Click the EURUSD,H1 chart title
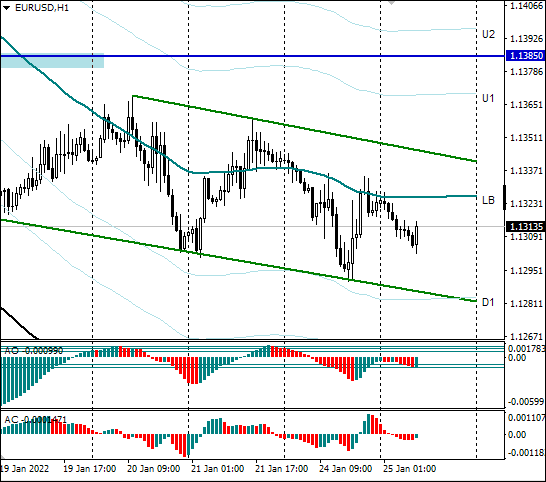 [x=42, y=8]
